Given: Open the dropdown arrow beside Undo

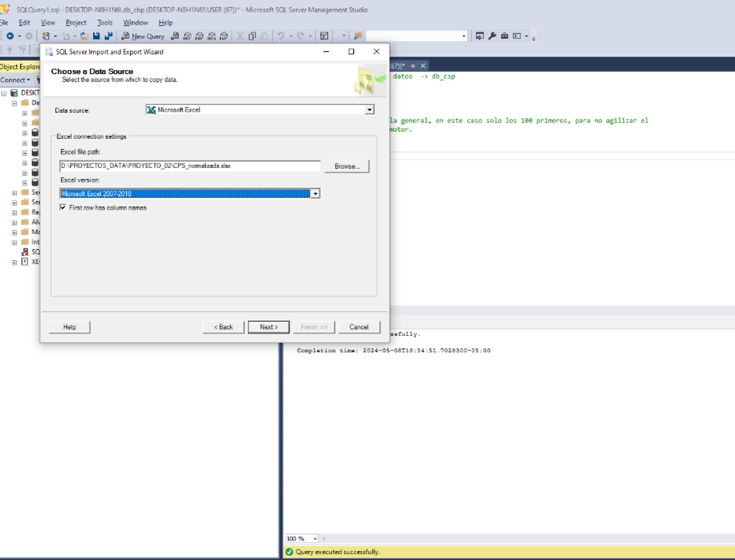Looking at the screenshot, I should click(x=291, y=36).
